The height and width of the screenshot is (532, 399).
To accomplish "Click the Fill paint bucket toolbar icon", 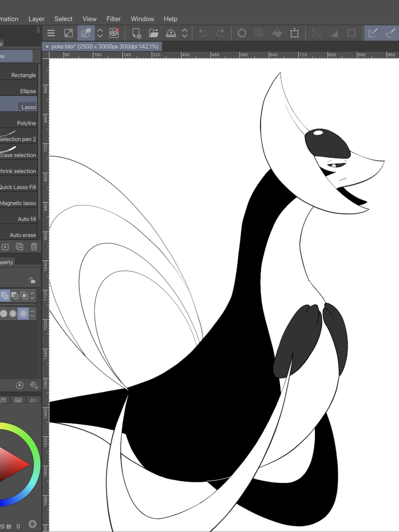I will [277, 33].
